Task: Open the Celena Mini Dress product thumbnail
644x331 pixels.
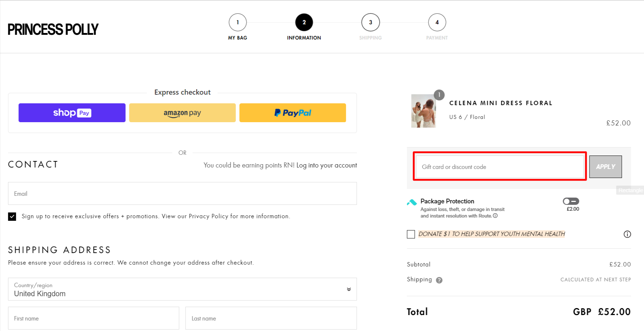Action: [423, 111]
